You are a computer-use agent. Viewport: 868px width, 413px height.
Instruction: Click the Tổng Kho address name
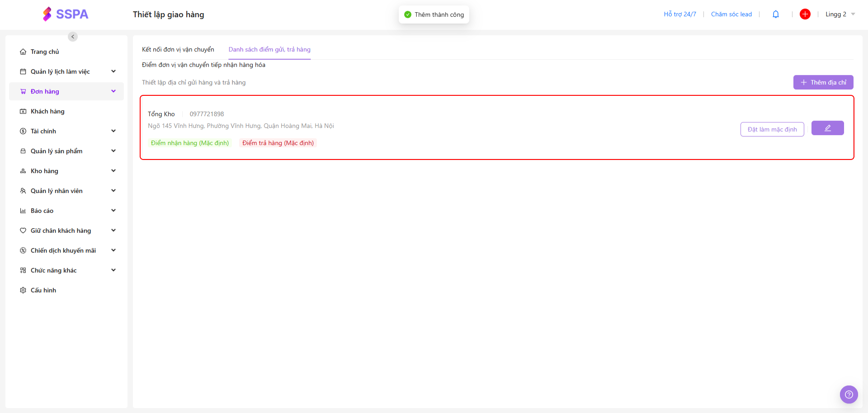161,114
